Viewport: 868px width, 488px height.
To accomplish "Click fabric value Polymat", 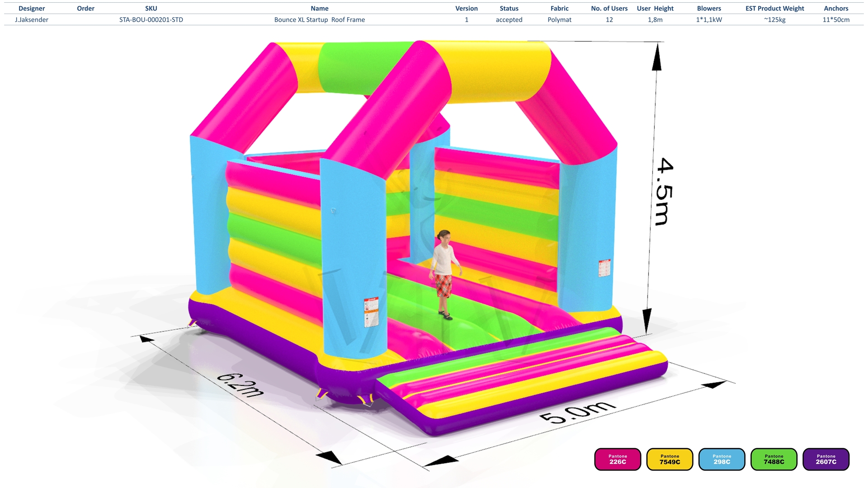I will [560, 20].
